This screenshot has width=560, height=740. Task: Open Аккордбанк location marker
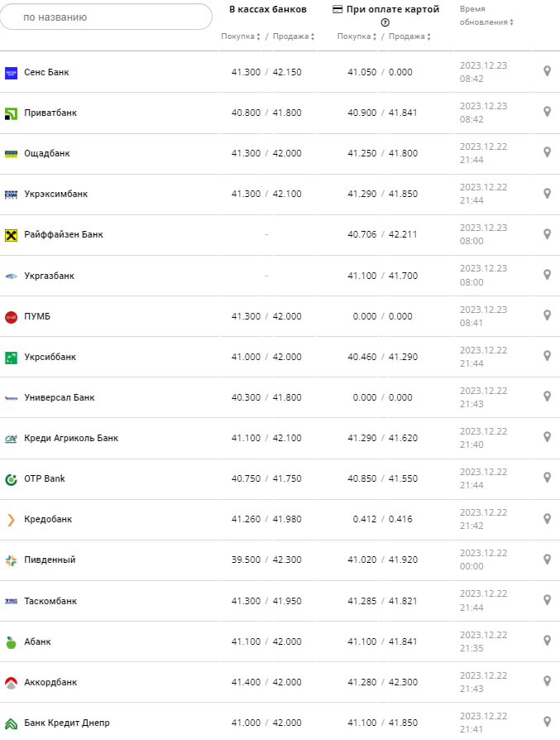click(x=547, y=681)
